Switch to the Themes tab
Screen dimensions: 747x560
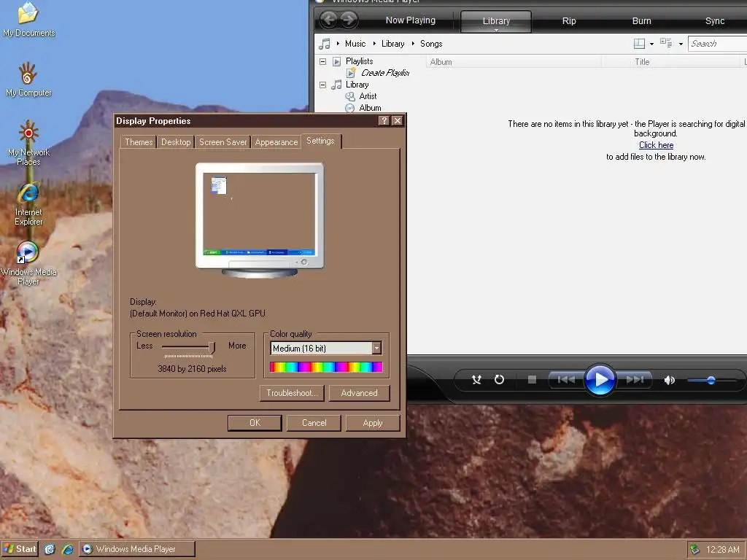pyautogui.click(x=139, y=142)
